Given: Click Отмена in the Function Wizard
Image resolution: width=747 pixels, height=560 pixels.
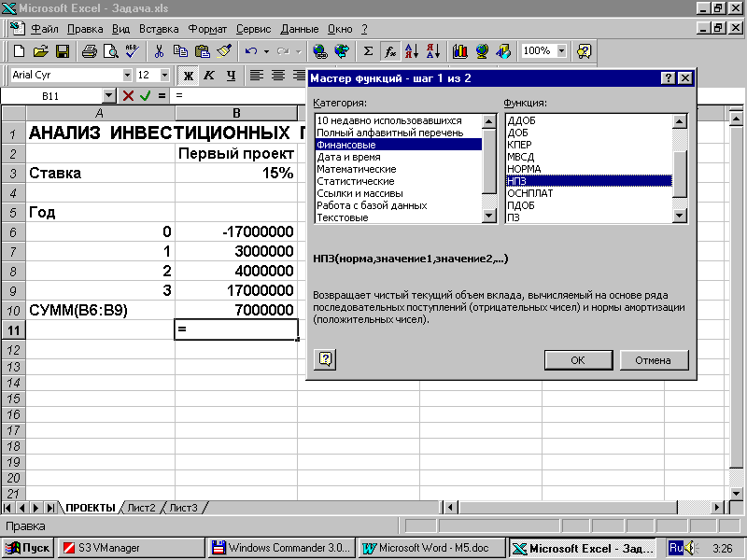Looking at the screenshot, I should pyautogui.click(x=653, y=360).
